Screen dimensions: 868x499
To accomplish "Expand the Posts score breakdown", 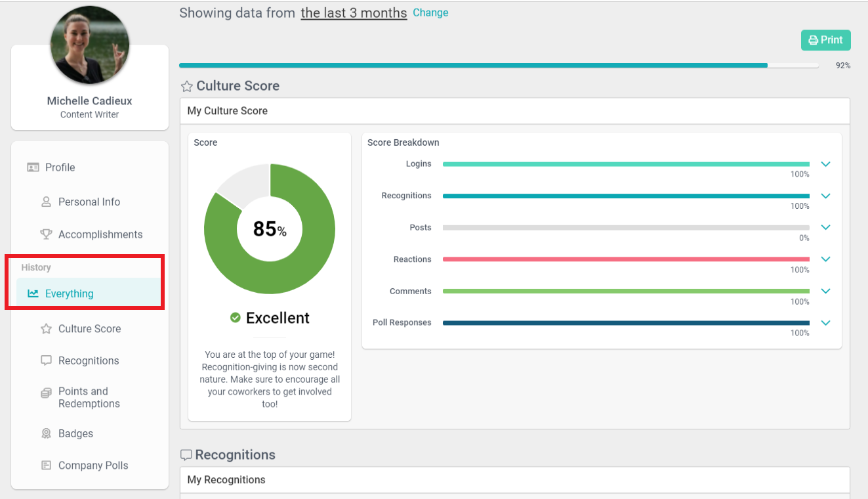I will coord(825,227).
